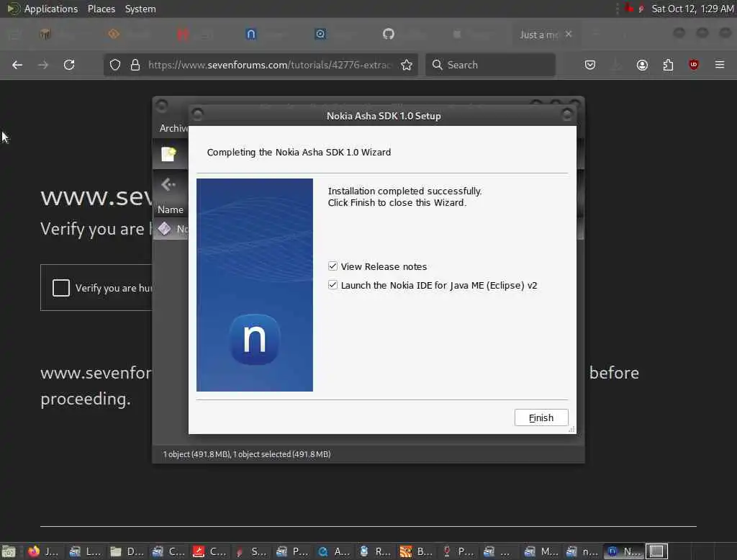Click the Nokia 'n' logo image
737x560 pixels.
click(254, 339)
